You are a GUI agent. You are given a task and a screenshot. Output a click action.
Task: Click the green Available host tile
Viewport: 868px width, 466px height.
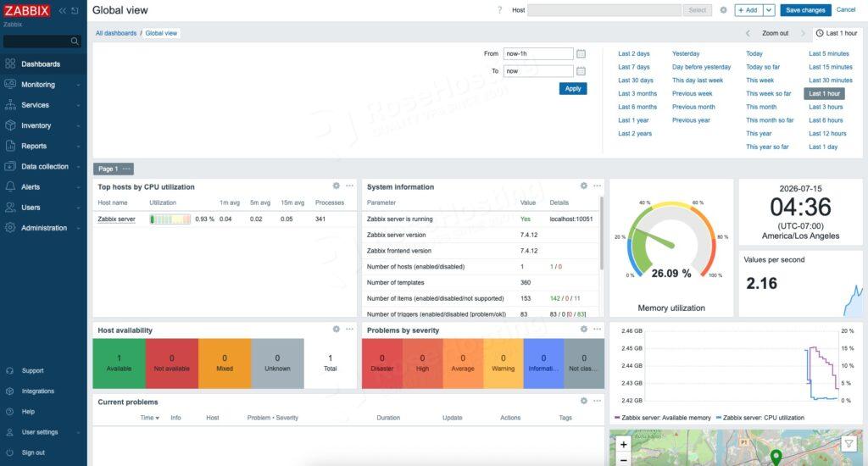coord(119,363)
